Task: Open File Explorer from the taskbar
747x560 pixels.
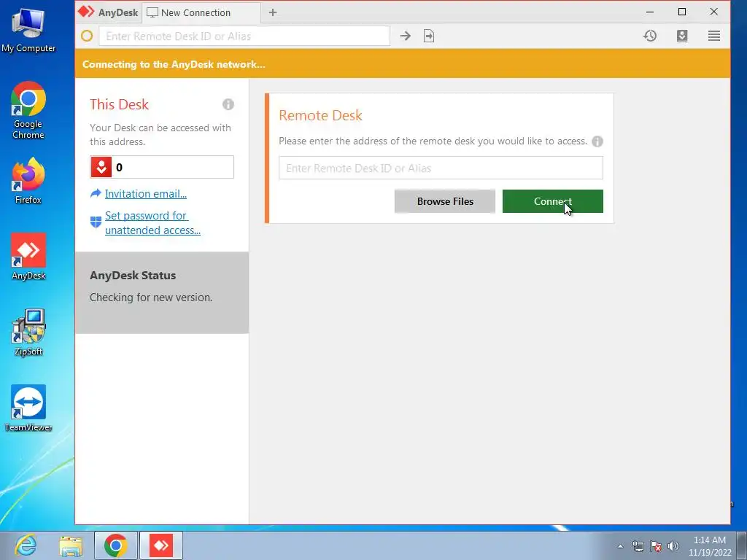Action: click(x=71, y=545)
